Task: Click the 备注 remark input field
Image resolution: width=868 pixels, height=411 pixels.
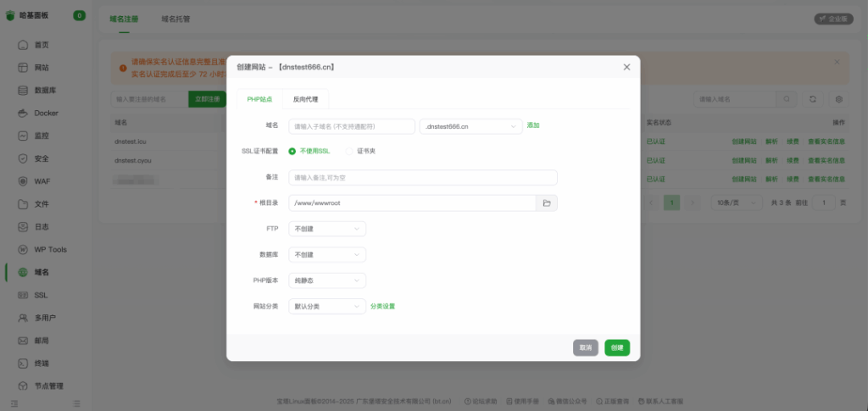Action: coord(422,178)
